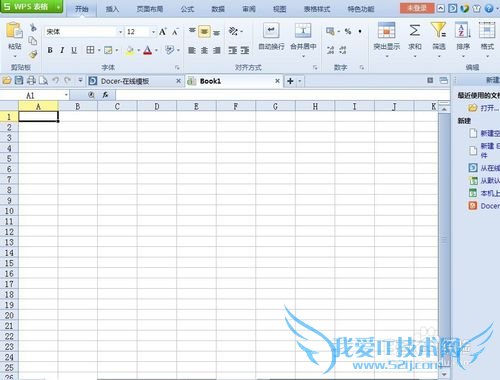Click the Copy icon in clipboard group
Screen dimensions: 500x380
pyautogui.click(x=33, y=41)
